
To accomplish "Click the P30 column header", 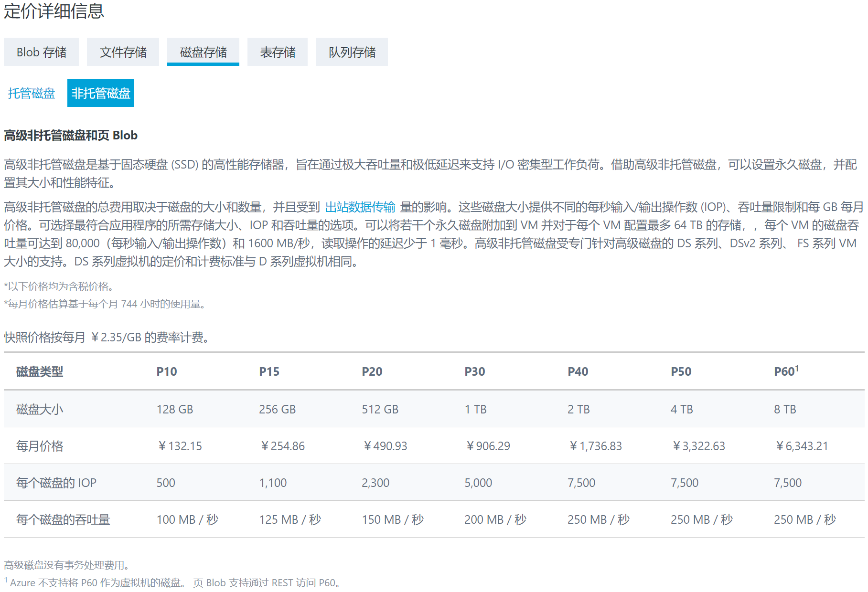I will tap(475, 371).
